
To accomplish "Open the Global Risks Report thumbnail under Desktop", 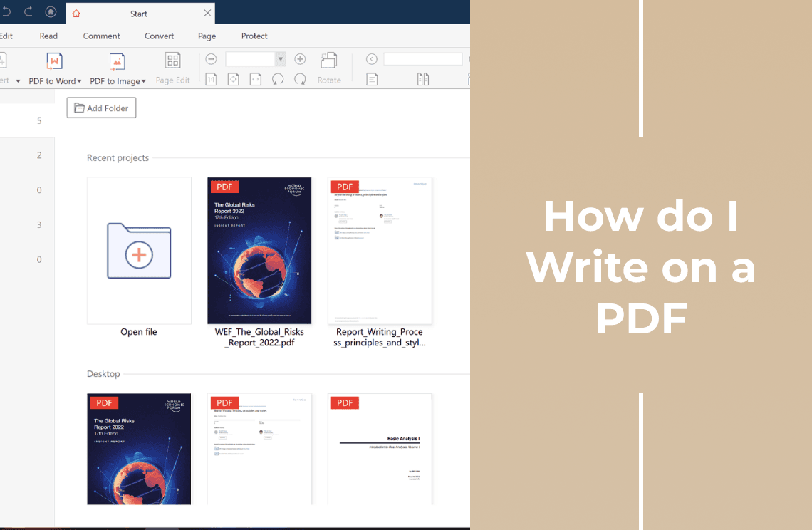I will click(139, 449).
